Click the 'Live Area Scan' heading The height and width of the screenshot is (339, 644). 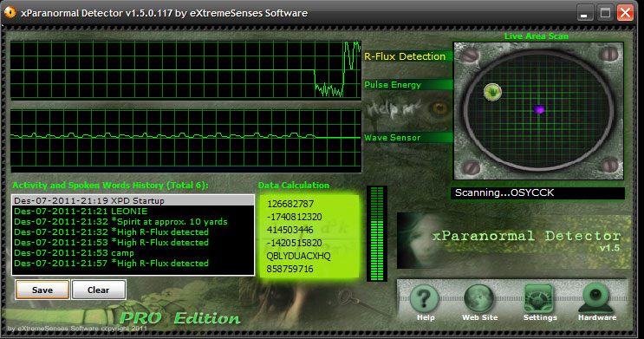tap(537, 36)
